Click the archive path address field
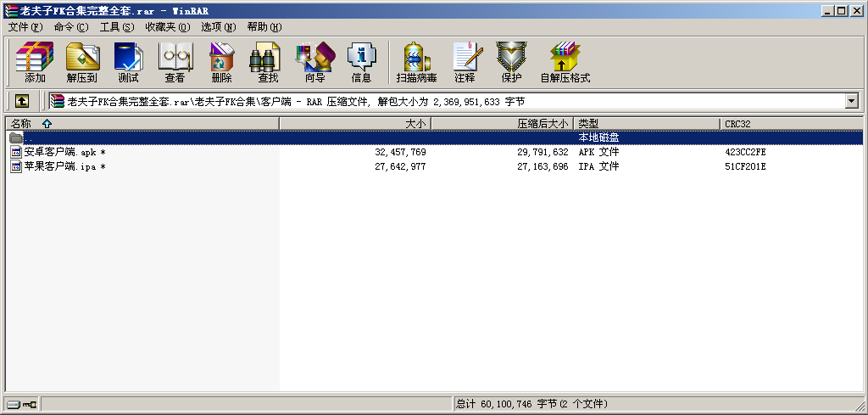This screenshot has height=415, width=868. pos(446,101)
